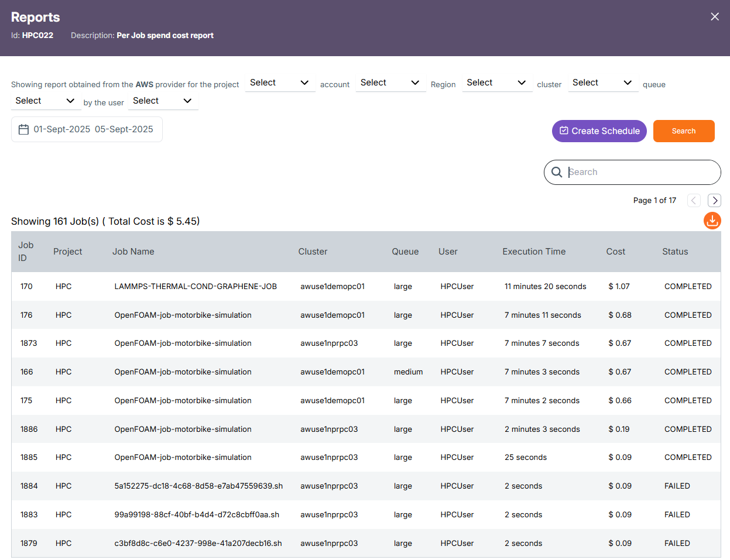This screenshot has height=560, width=730.
Task: Open the user Select dropdown
Action: pos(163,101)
